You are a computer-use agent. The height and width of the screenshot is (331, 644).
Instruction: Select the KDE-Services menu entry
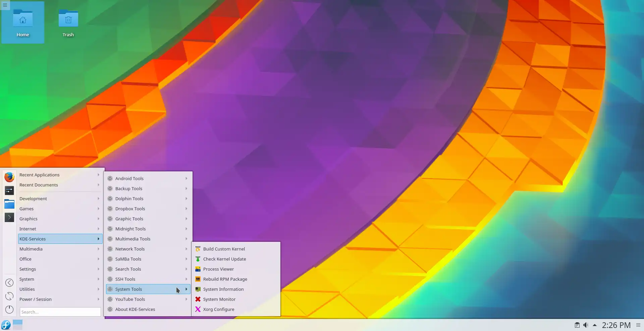pos(60,239)
